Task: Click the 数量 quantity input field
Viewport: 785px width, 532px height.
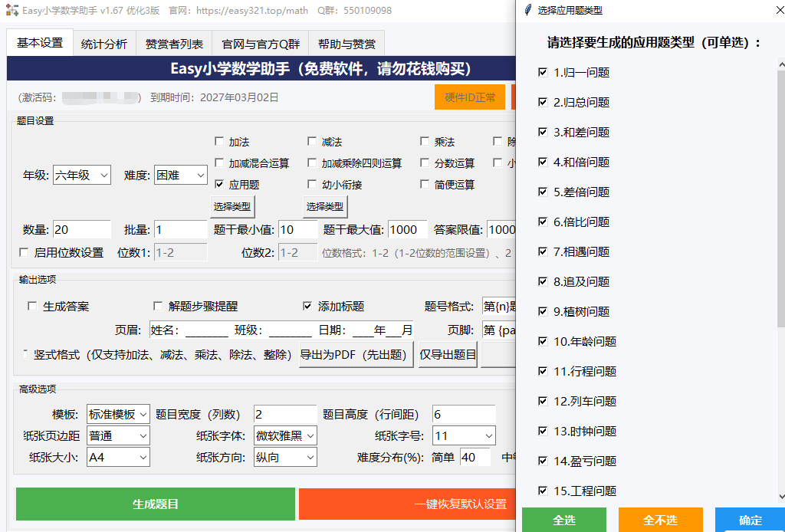Action: [x=81, y=230]
